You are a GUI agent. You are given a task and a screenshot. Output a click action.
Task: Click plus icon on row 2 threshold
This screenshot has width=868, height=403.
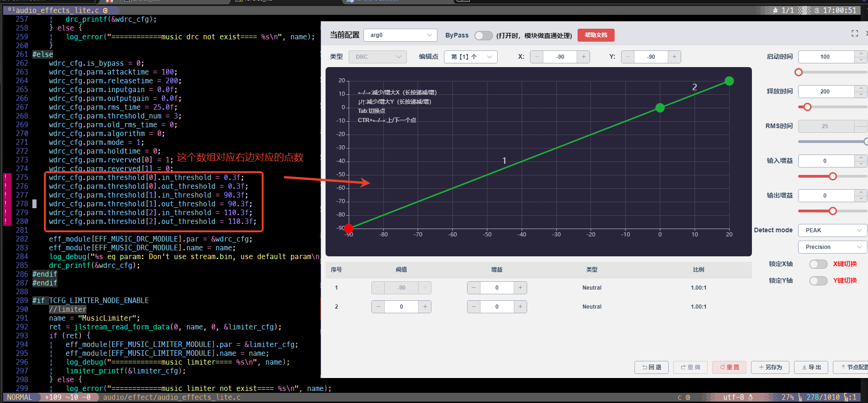coord(425,307)
